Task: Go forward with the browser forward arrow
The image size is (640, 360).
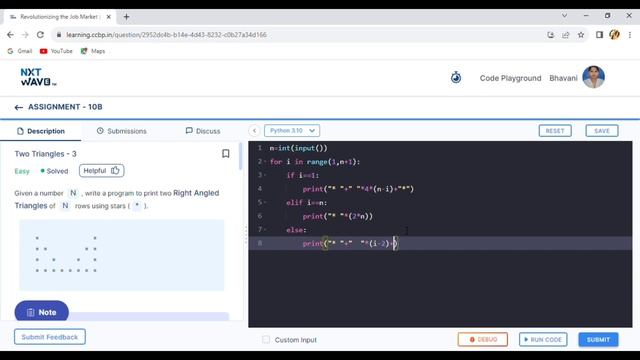Action: click(x=25, y=35)
